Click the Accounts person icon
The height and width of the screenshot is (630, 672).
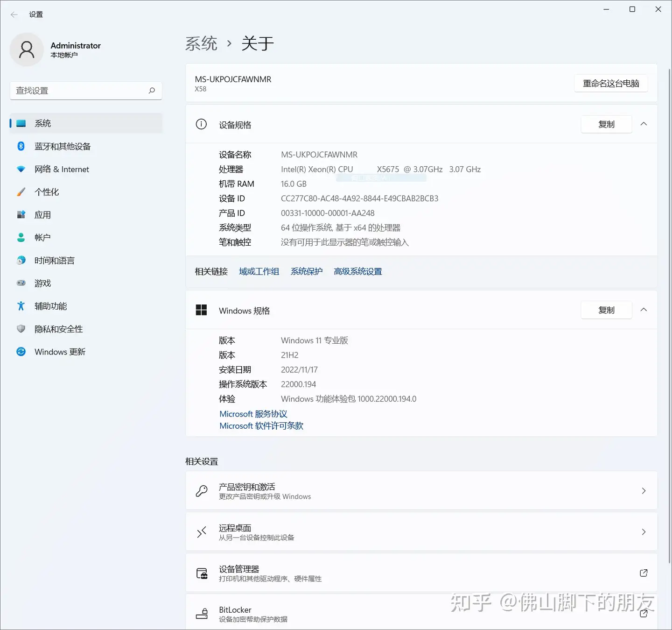click(21, 237)
